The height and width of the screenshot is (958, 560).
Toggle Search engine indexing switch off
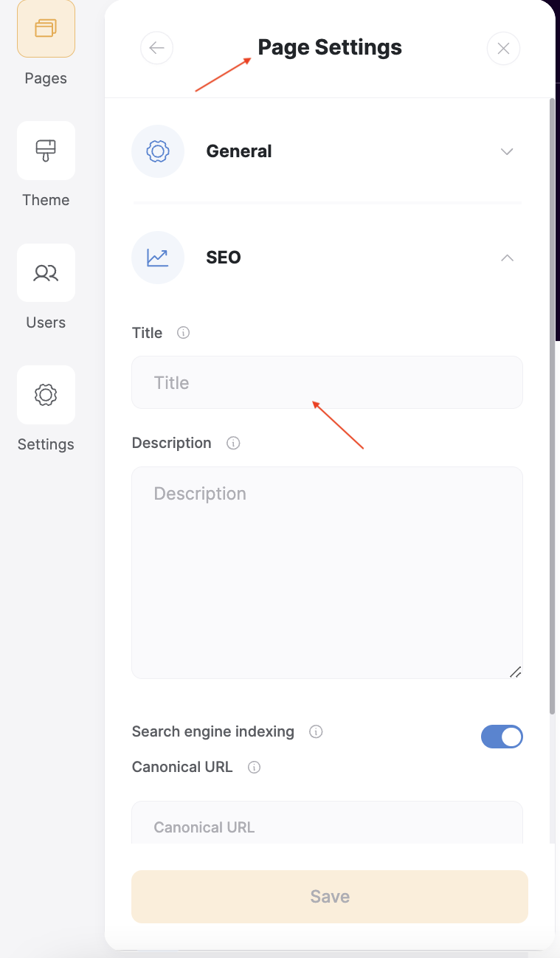[502, 737]
